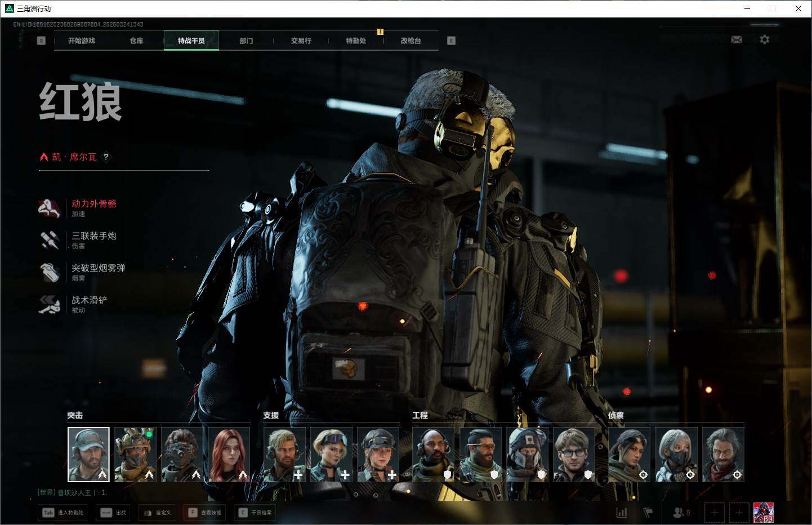Open the friends list icon showing 8
Screen dimensions: 812x525
click(x=681, y=513)
